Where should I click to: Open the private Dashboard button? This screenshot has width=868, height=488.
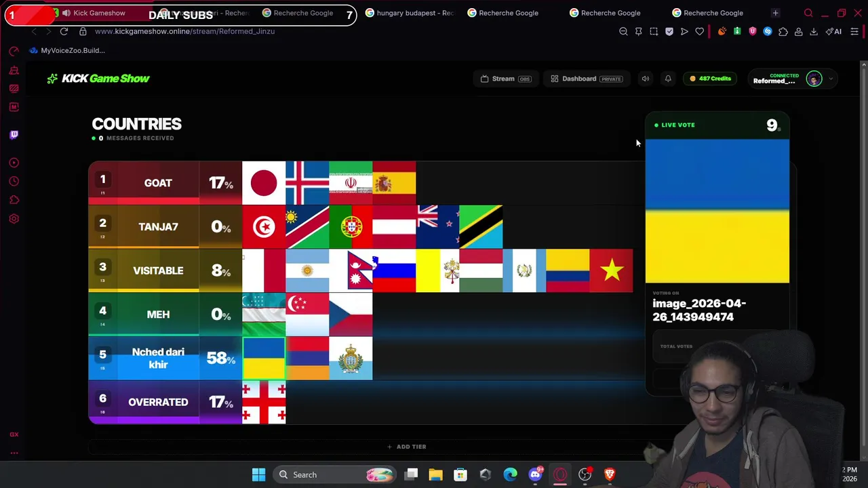pyautogui.click(x=586, y=79)
